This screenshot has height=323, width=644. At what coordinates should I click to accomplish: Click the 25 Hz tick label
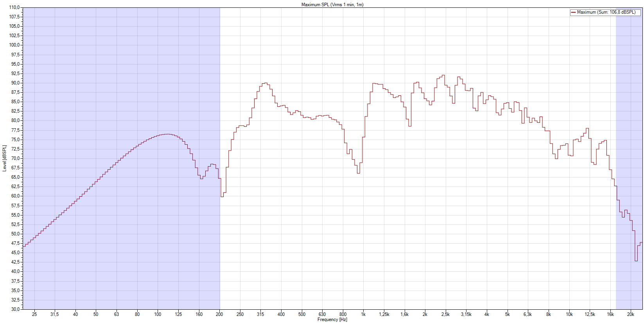tap(34, 314)
